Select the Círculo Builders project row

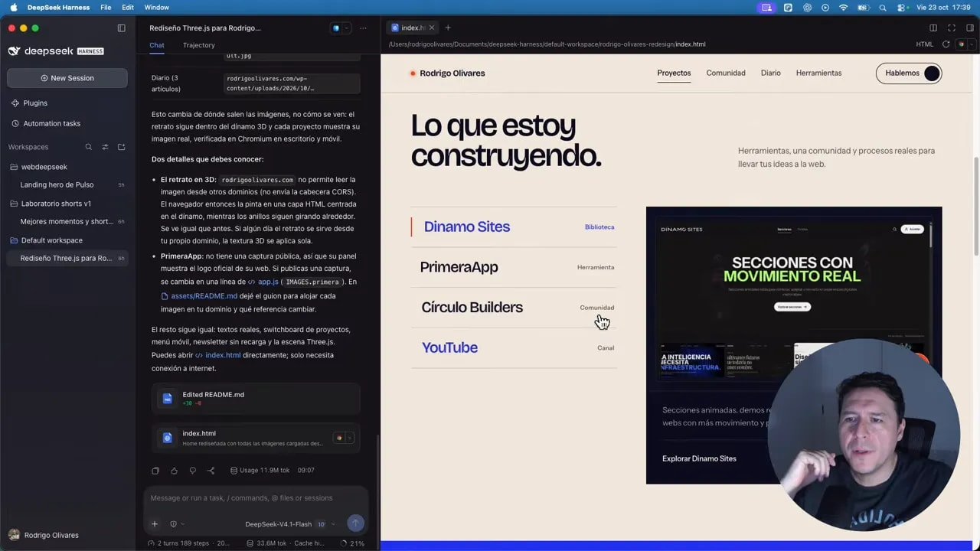pyautogui.click(x=514, y=308)
